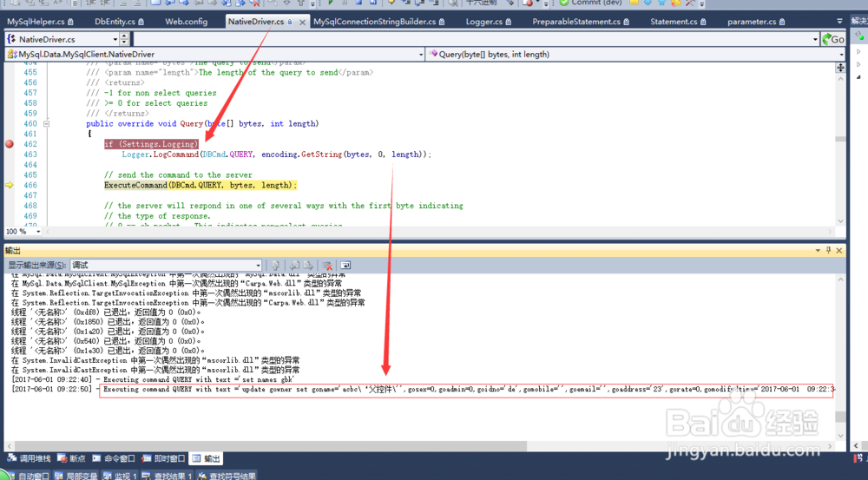
Task: Click the split editor view handle
Action: [x=840, y=68]
